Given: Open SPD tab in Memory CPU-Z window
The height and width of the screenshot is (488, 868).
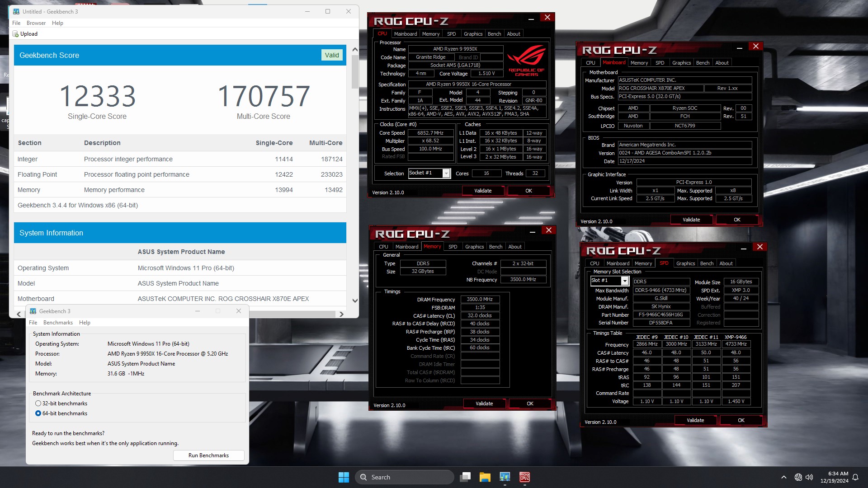Looking at the screenshot, I should [x=453, y=247].
